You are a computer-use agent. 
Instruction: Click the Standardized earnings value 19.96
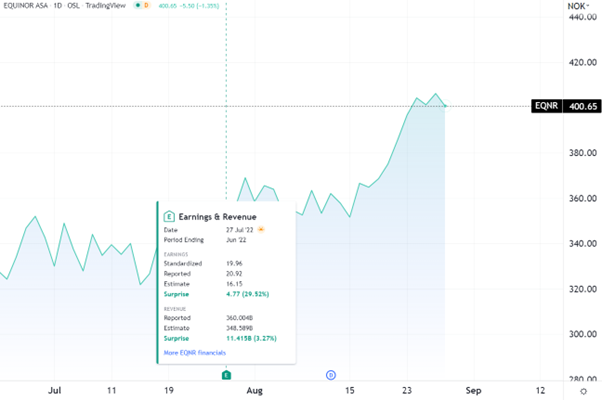(234, 263)
